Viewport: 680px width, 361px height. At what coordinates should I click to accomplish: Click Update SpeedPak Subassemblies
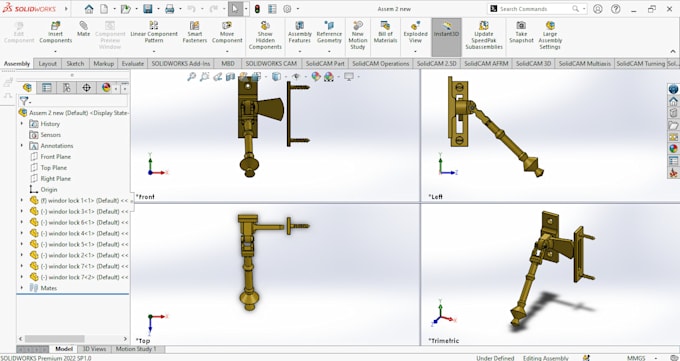[484, 36]
